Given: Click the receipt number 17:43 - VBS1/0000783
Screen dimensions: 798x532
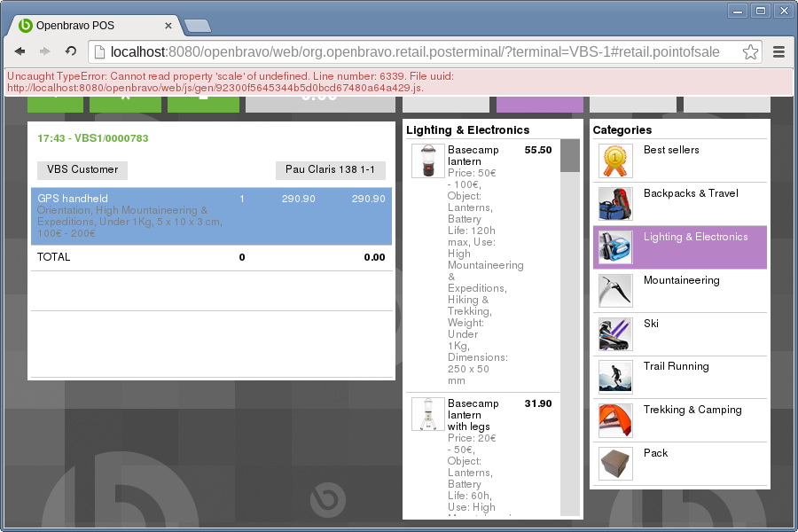Looking at the screenshot, I should coord(93,138).
